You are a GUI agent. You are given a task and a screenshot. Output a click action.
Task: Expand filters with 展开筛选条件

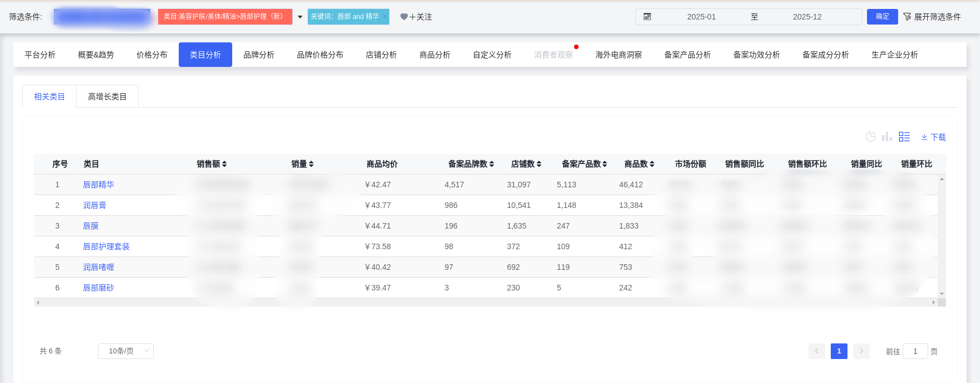(x=932, y=17)
